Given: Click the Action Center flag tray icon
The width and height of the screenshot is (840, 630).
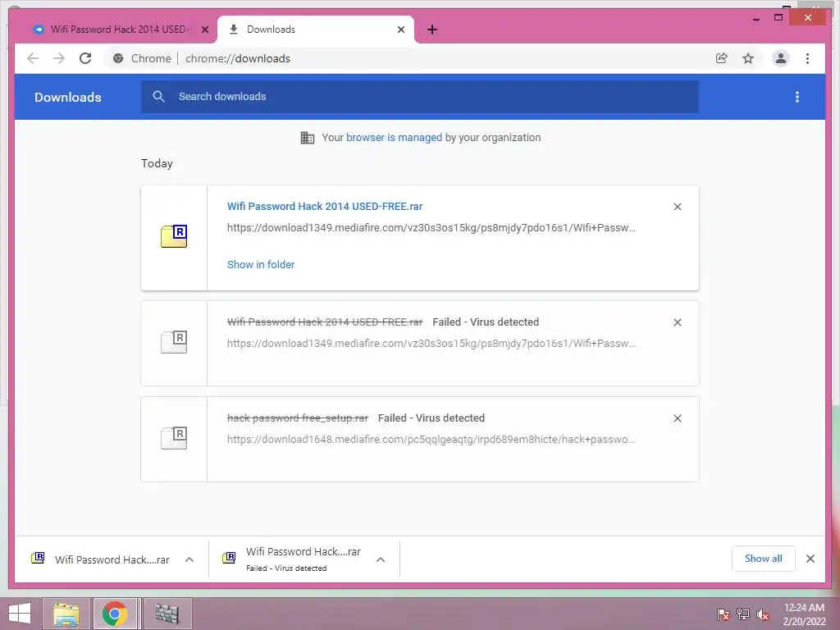Looking at the screenshot, I should 723,614.
